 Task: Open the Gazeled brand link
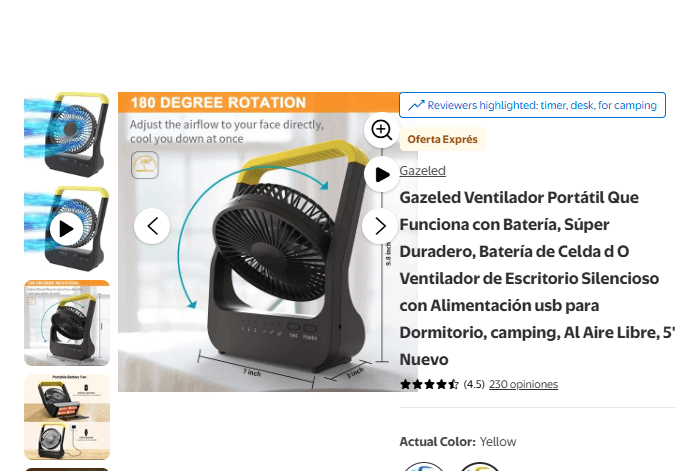422,170
